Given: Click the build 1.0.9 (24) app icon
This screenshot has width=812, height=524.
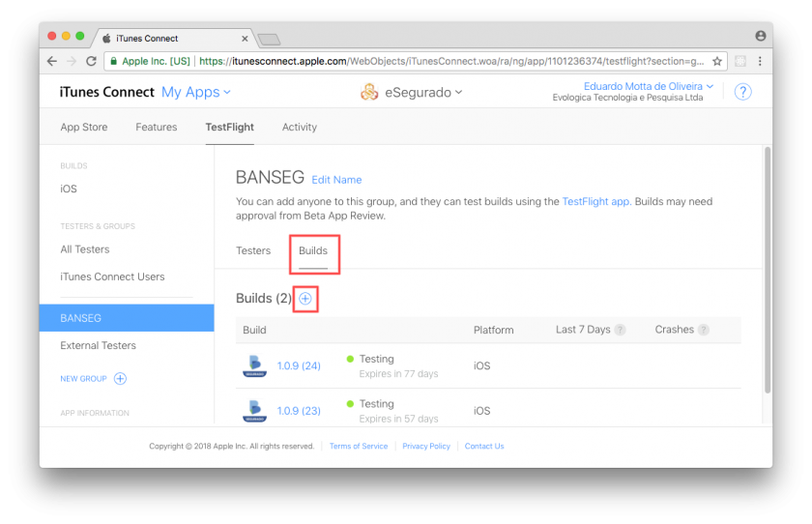Looking at the screenshot, I should (254, 365).
